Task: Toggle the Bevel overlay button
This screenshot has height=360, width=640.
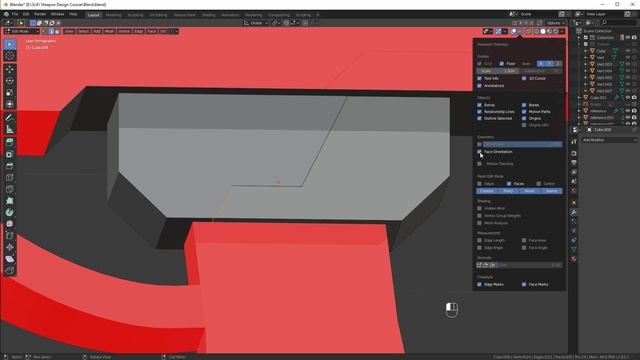Action: point(530,191)
